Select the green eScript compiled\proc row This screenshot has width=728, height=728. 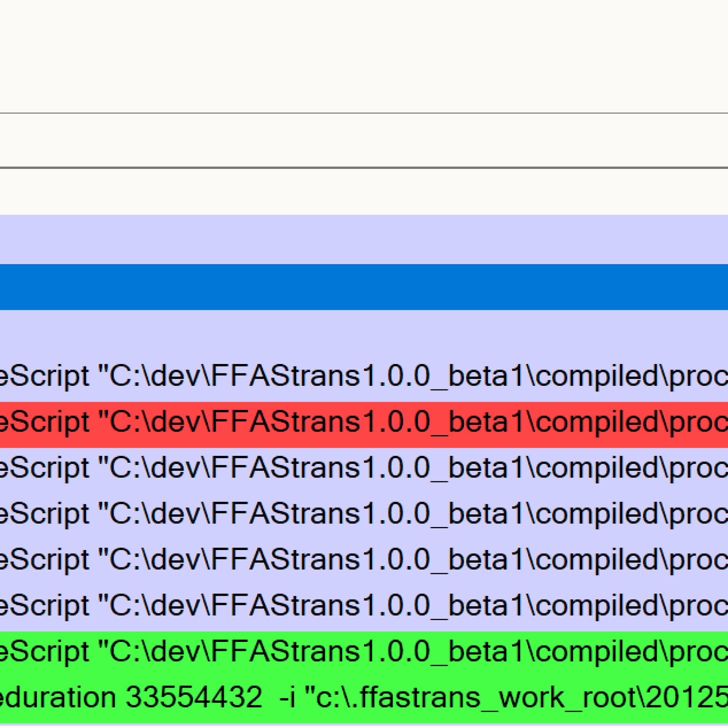[364, 654]
